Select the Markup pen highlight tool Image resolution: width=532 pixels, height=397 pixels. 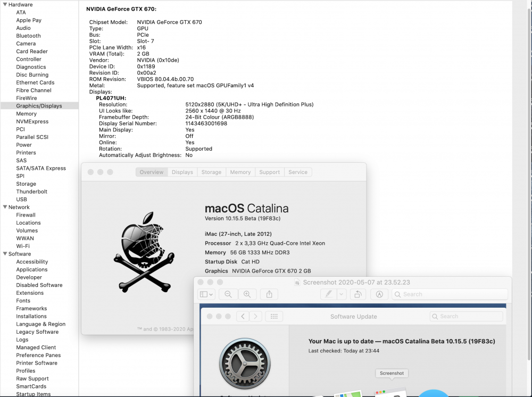[x=328, y=294]
